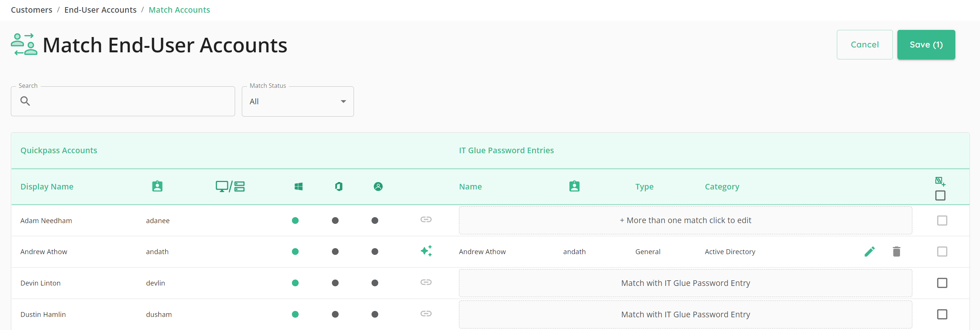Go to Customers breadcrumb
The image size is (980, 330).
click(x=31, y=10)
